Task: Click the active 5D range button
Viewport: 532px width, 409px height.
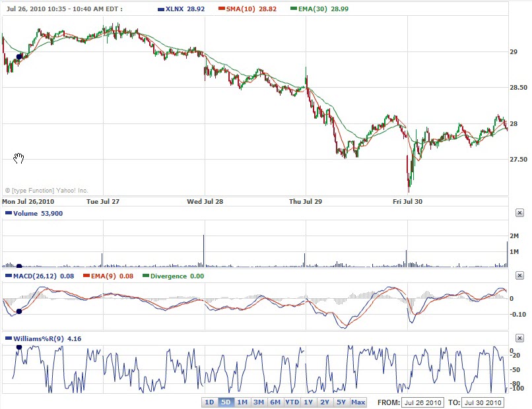Action: [226, 402]
